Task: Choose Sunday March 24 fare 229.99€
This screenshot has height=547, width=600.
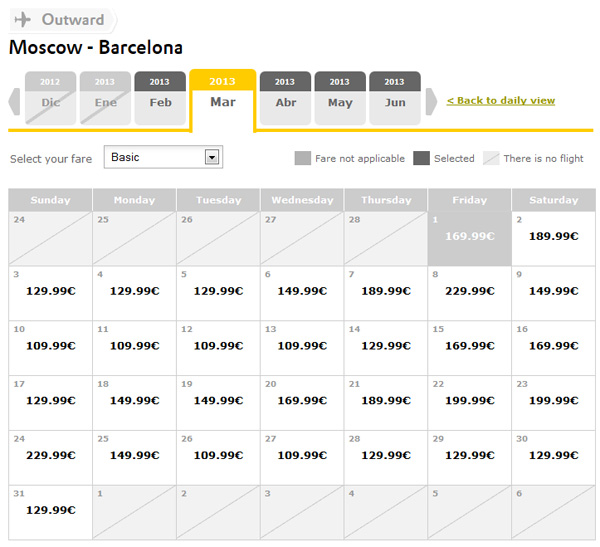Action: tap(50, 455)
